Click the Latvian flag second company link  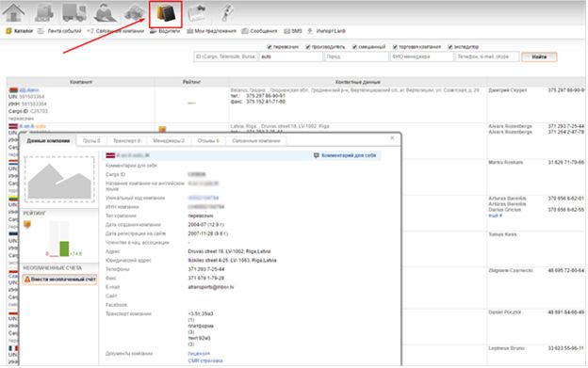click(32, 126)
